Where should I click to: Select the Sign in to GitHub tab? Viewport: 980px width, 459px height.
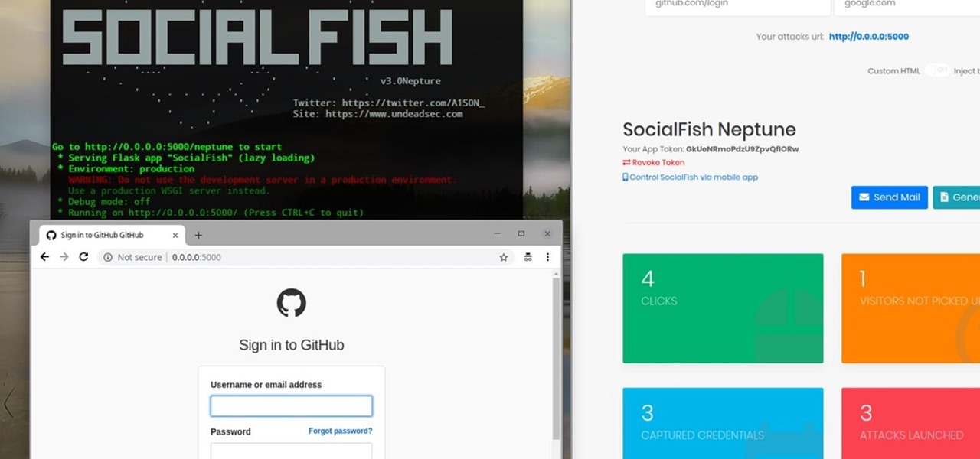click(x=113, y=235)
